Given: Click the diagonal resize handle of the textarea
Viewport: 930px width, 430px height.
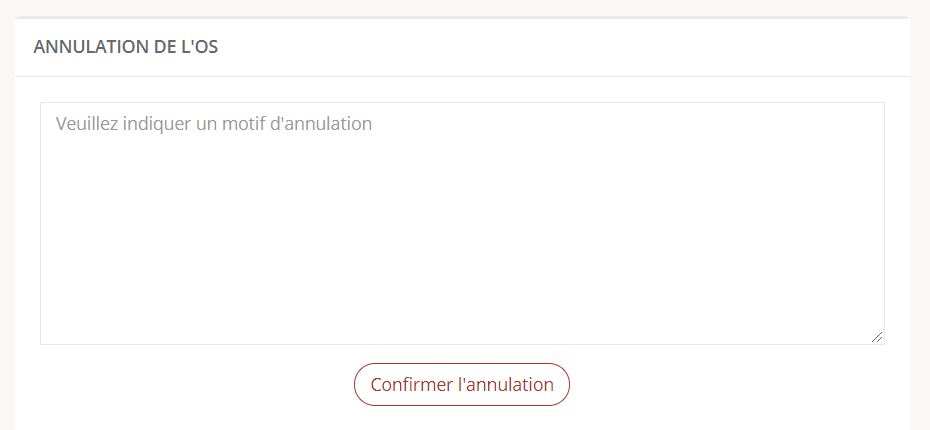Looking at the screenshot, I should point(877,337).
